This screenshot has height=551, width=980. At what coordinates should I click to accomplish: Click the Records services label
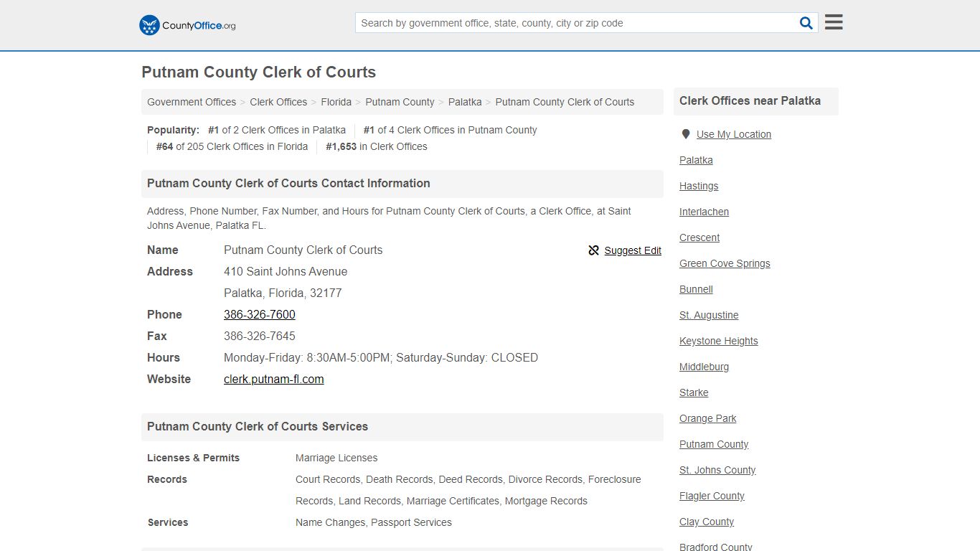[x=167, y=479]
